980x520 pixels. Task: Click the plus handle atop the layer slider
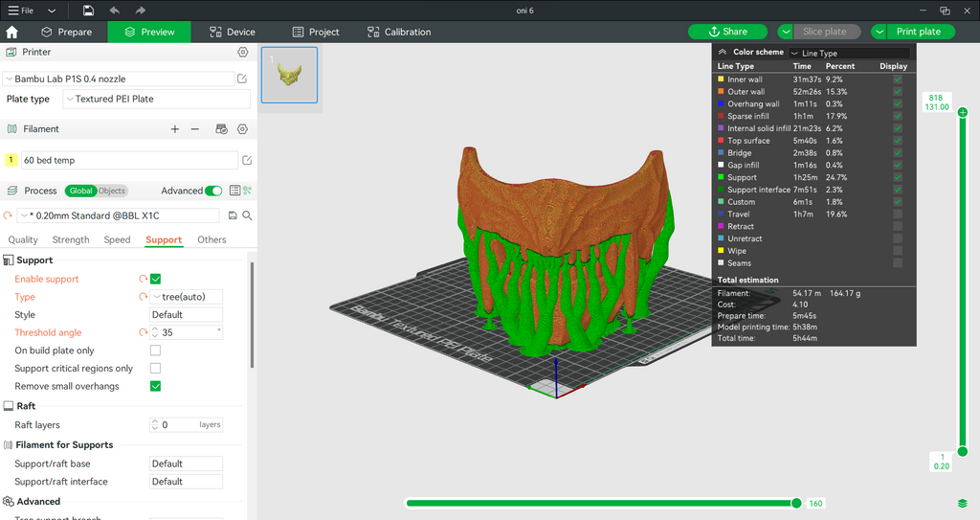pyautogui.click(x=963, y=112)
